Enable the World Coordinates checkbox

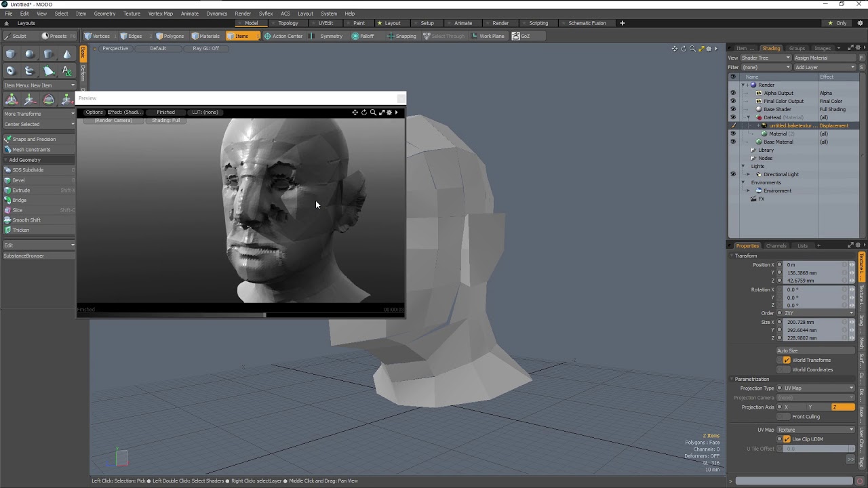coord(787,369)
